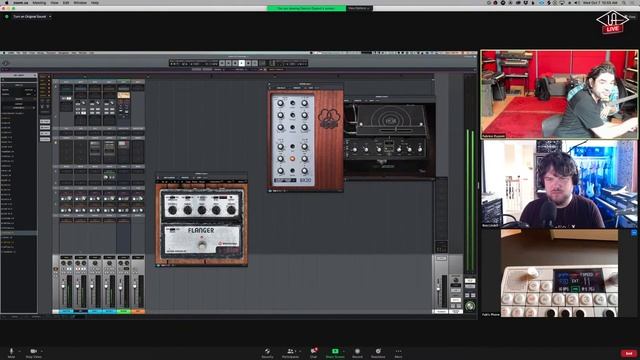Click the orange-labeled mixer channel name
The image size is (640, 360).
coord(138,311)
